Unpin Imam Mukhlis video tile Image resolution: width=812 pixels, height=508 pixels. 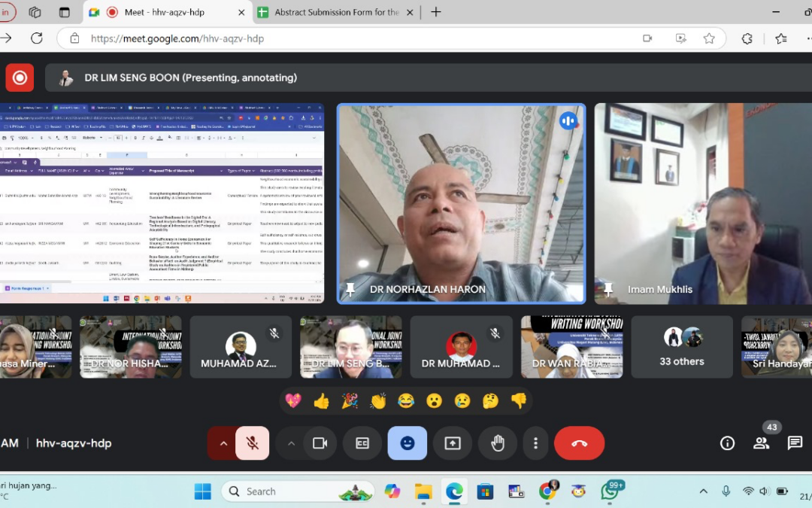(x=608, y=289)
